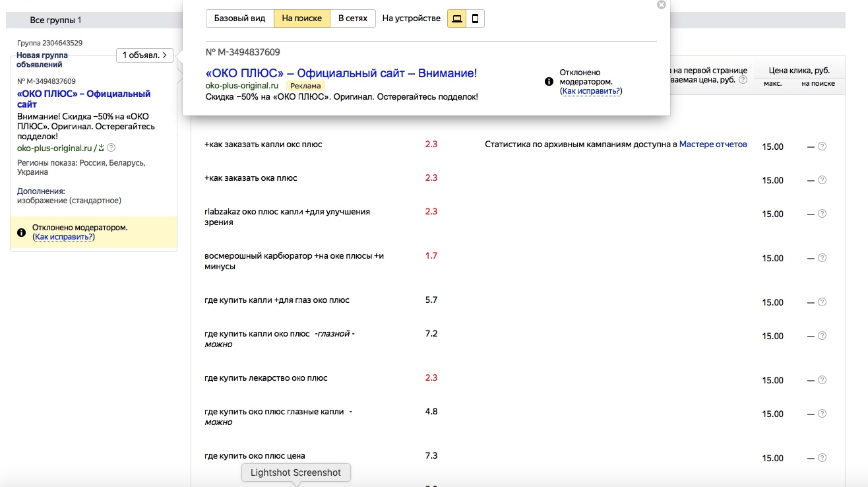Select the desktop device icon
This screenshot has height=487, width=868.
(x=456, y=18)
